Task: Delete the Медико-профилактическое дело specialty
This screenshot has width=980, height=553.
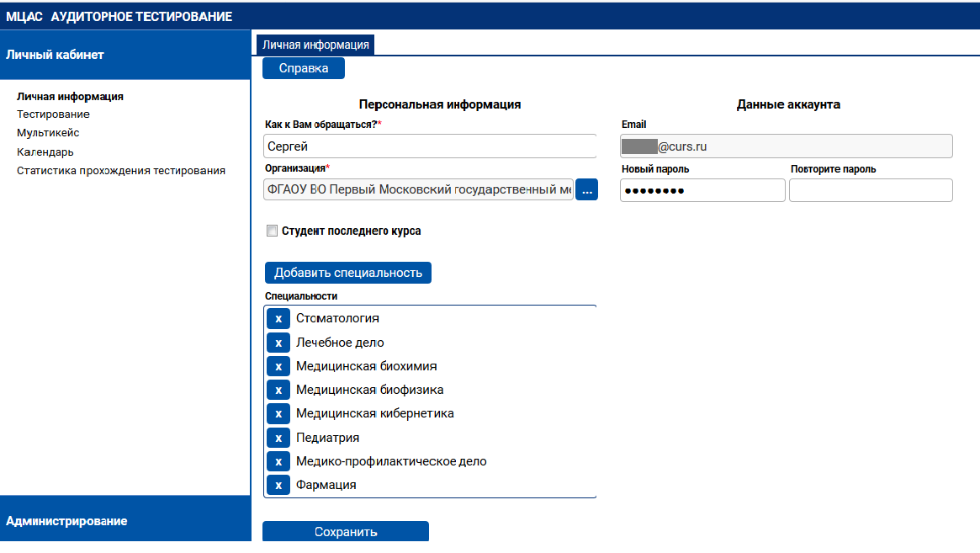Action: (278, 461)
